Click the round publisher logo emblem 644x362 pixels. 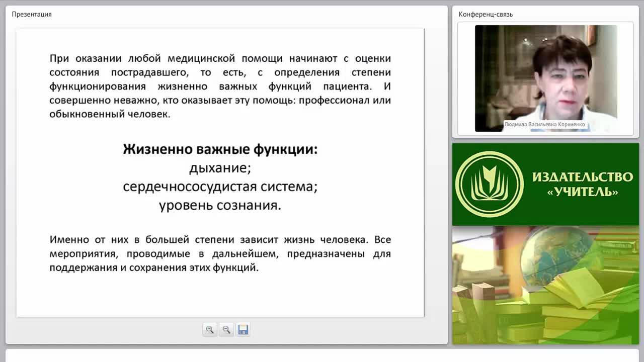click(489, 184)
